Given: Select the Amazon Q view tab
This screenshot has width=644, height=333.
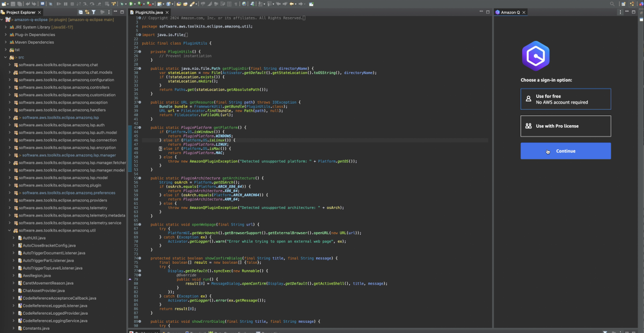Looking at the screenshot, I should click(510, 12).
